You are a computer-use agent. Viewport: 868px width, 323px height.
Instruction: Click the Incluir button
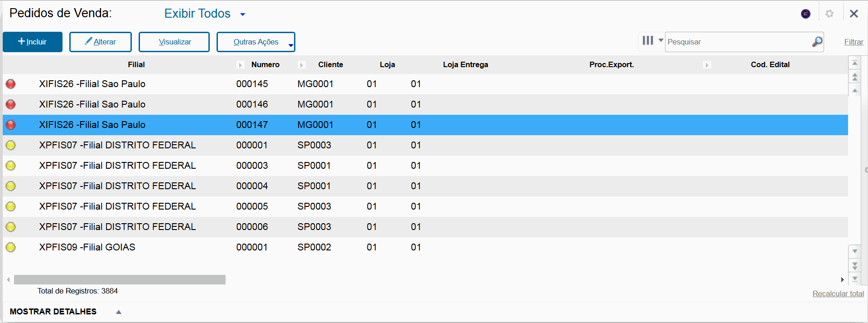coord(33,42)
